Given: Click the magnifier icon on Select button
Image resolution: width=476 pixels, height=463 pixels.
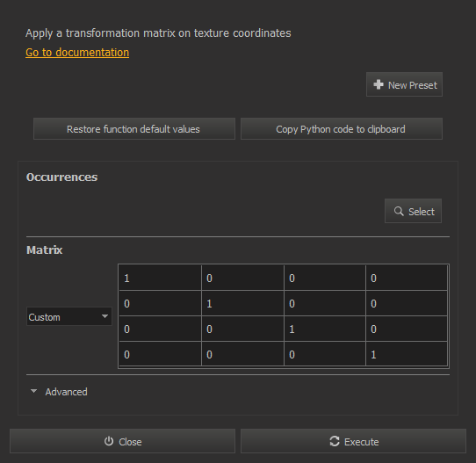Looking at the screenshot, I should [399, 212].
